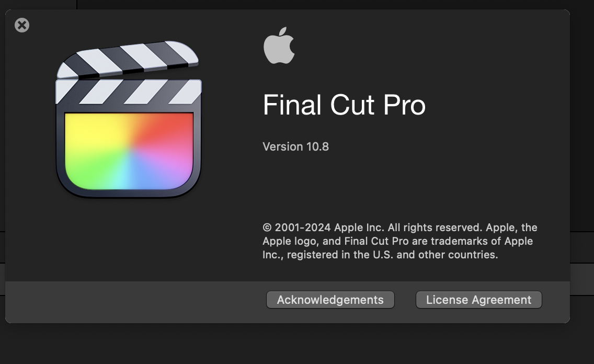
Task: Click the footer bar left of Acknowledgements
Action: [131, 300]
